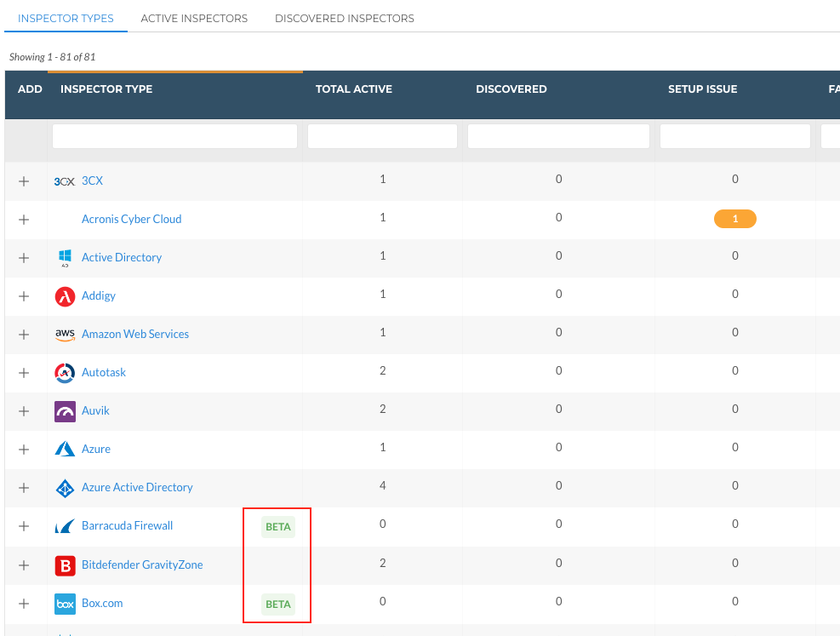Click the red Bitdefender B logo
Image resolution: width=840 pixels, height=636 pixels.
[x=65, y=566]
